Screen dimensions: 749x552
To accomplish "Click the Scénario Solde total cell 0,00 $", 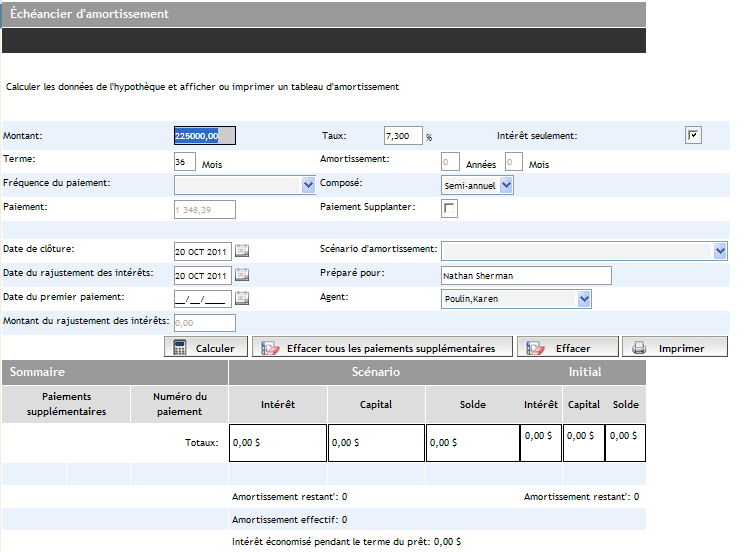I will pos(473,443).
